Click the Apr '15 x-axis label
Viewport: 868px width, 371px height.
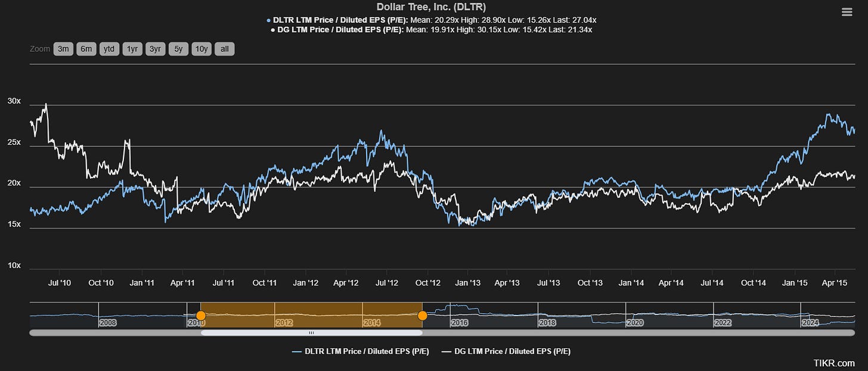pyautogui.click(x=835, y=283)
